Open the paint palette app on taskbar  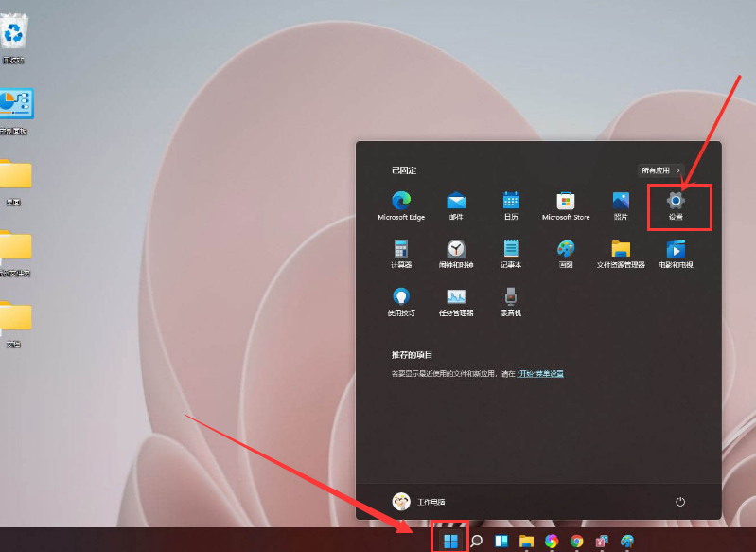tap(627, 542)
